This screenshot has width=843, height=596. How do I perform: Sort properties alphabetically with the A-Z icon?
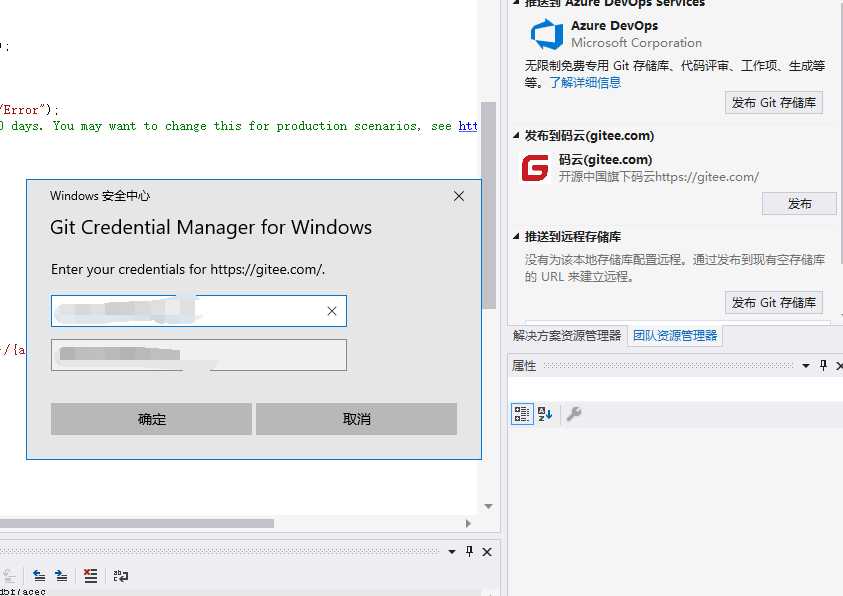(x=545, y=414)
